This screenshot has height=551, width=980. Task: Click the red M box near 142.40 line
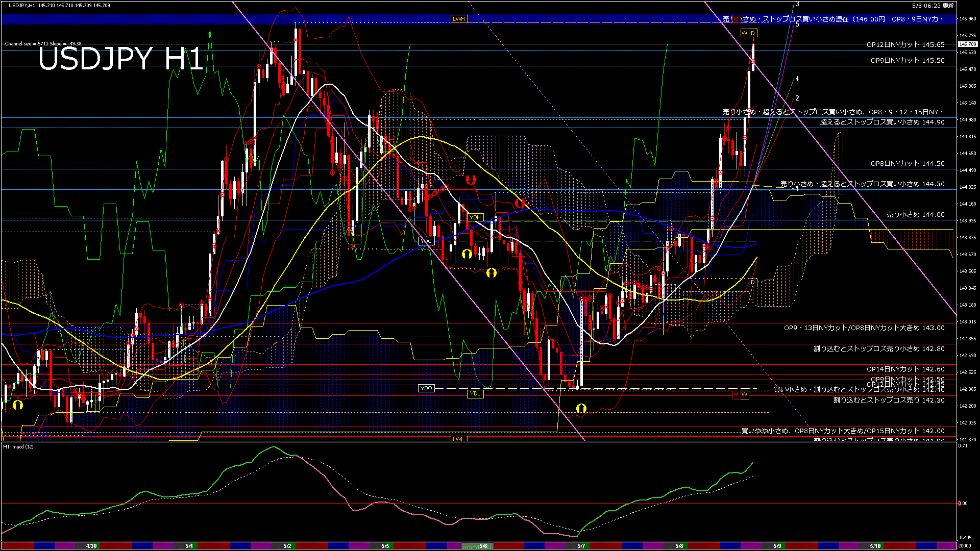click(736, 395)
